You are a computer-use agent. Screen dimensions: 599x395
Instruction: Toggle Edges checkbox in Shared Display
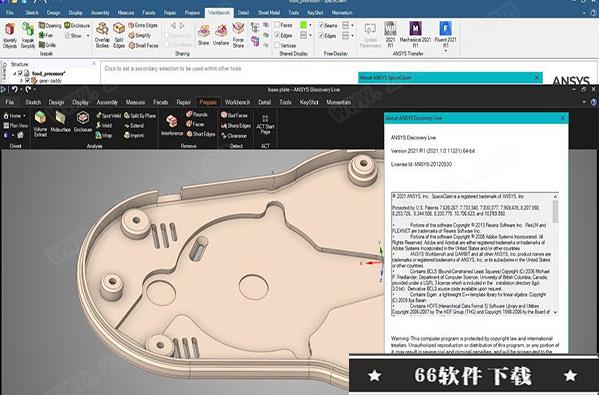[x=277, y=35]
